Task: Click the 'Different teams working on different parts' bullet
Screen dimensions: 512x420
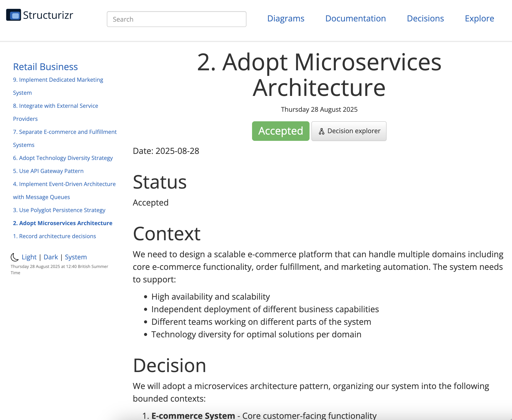Action: (x=261, y=322)
